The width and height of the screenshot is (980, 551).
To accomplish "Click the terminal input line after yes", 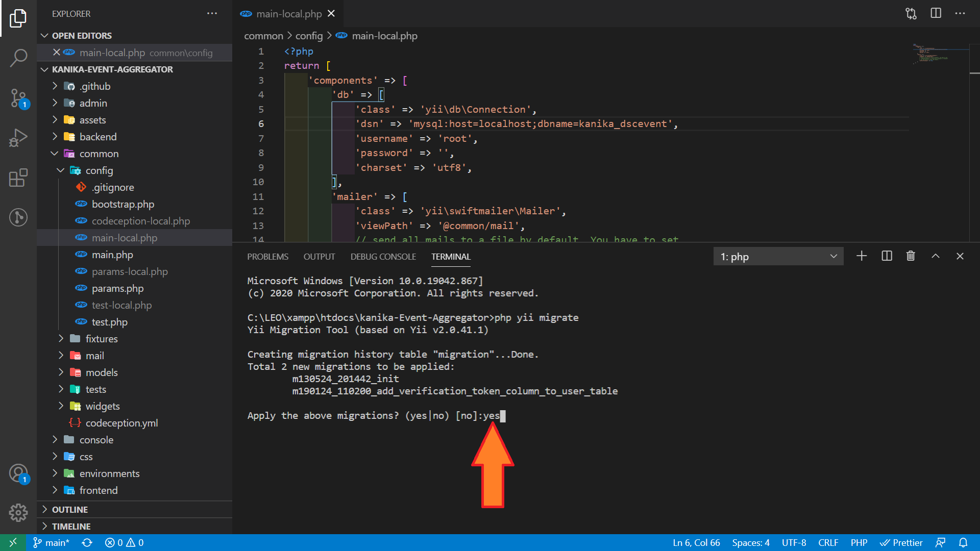I will pos(503,416).
